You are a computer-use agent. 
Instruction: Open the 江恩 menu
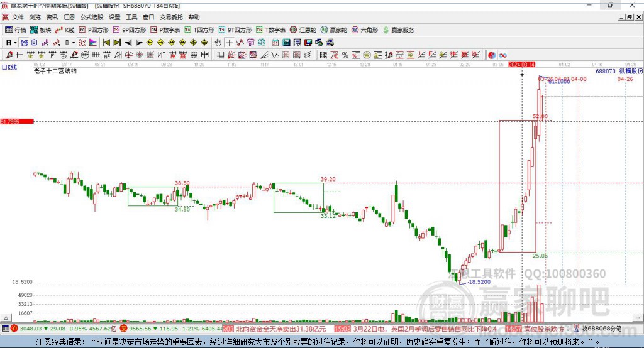[69, 17]
